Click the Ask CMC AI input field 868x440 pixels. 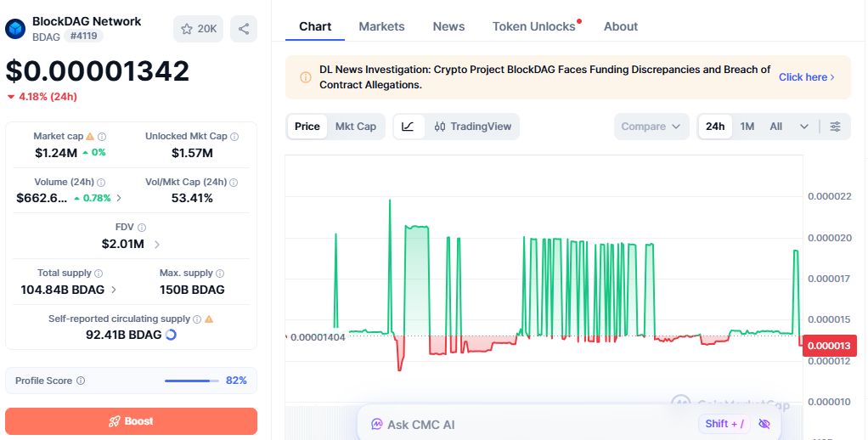[x=569, y=425]
